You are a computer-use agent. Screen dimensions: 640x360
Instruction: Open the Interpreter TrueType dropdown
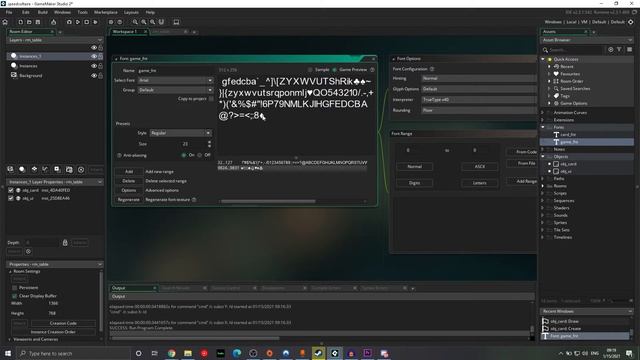tap(479, 100)
